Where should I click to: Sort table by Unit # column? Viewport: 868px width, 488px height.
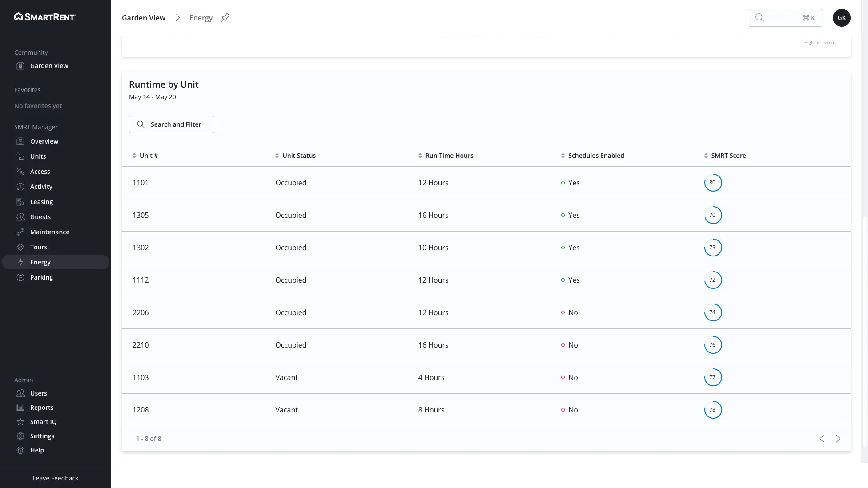145,156
